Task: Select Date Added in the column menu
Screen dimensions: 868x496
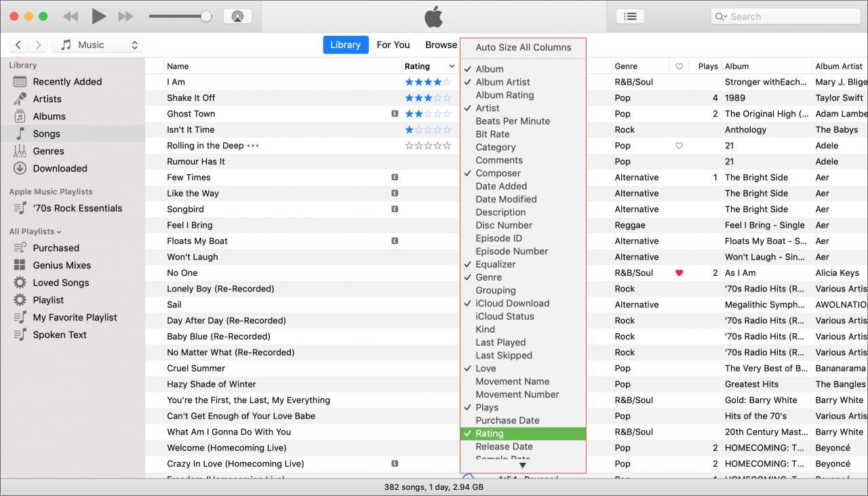Action: [523, 186]
